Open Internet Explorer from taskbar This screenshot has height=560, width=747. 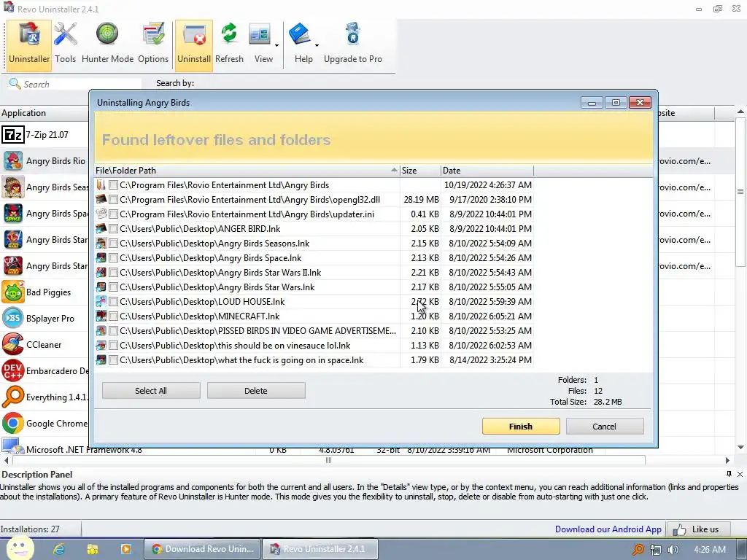pyautogui.click(x=59, y=549)
